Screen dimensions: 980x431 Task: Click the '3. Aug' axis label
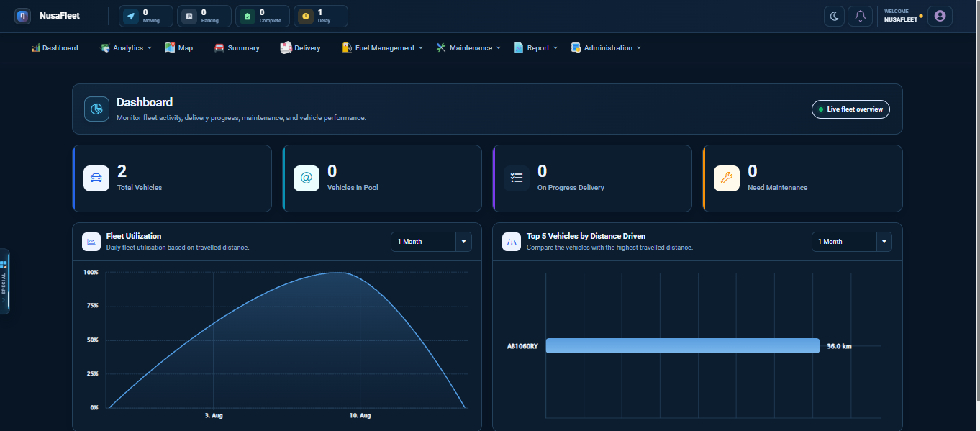[x=214, y=415]
